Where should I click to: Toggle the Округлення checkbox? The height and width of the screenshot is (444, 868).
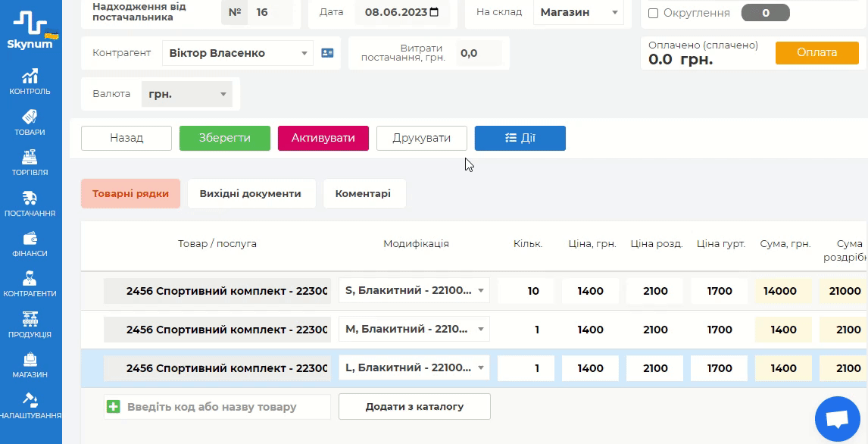[653, 14]
